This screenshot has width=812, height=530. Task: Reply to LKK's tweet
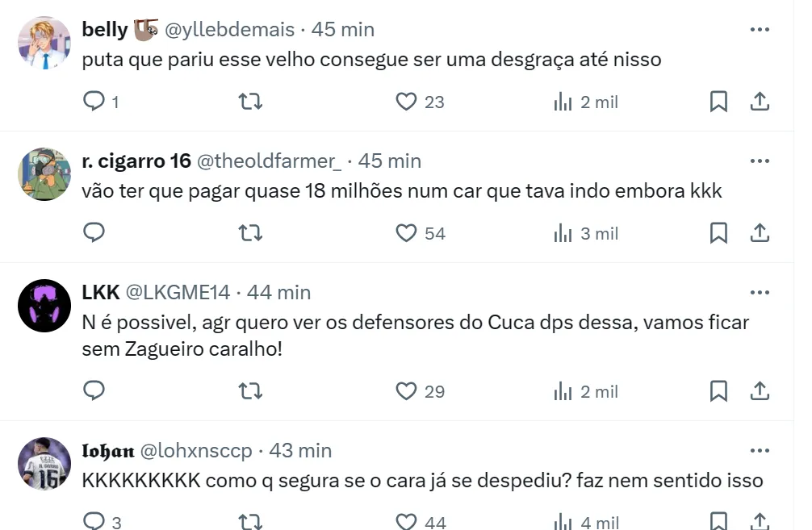click(x=94, y=391)
